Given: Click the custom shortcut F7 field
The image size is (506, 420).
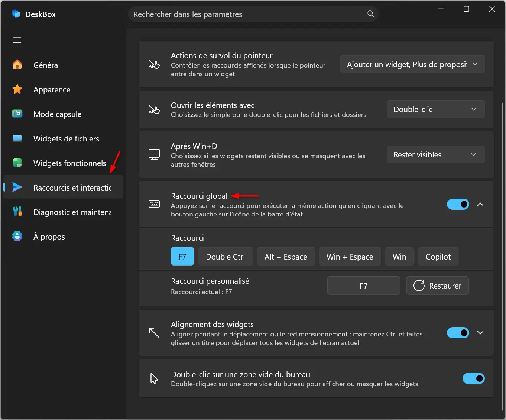Looking at the screenshot, I should [363, 286].
